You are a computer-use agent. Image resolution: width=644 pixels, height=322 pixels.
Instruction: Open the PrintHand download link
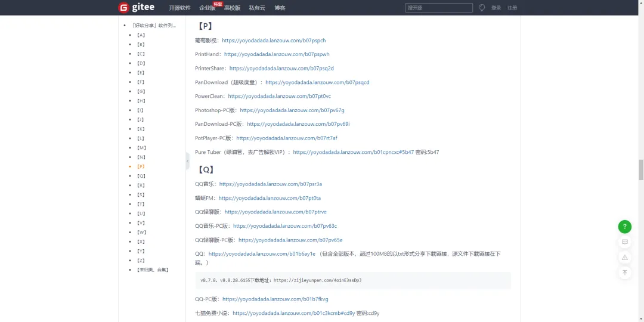[x=277, y=54]
